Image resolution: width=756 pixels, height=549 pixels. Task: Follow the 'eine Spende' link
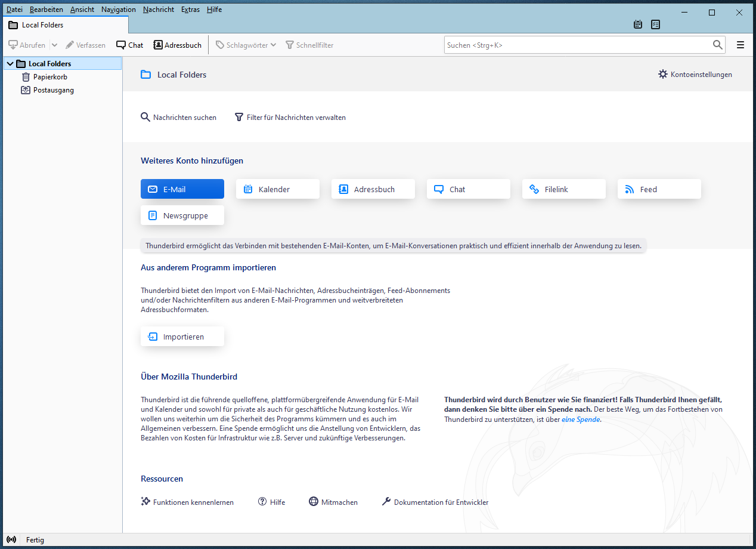click(x=581, y=420)
